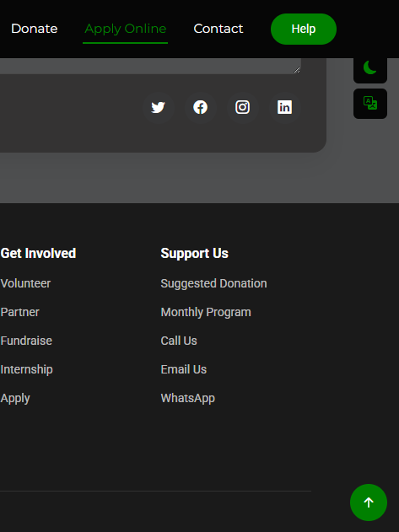The width and height of the screenshot is (399, 532).
Task: Click inside the message text area
Action: (150, 66)
